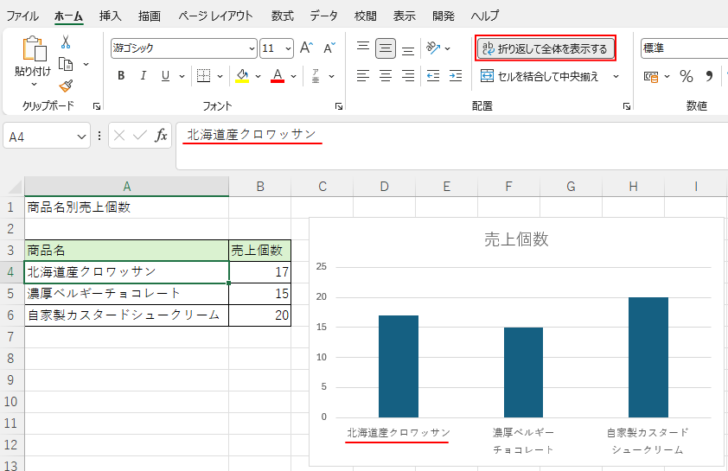Open alignment (配置) group dialog launcher
The width and height of the screenshot is (728, 471).
pyautogui.click(x=626, y=106)
